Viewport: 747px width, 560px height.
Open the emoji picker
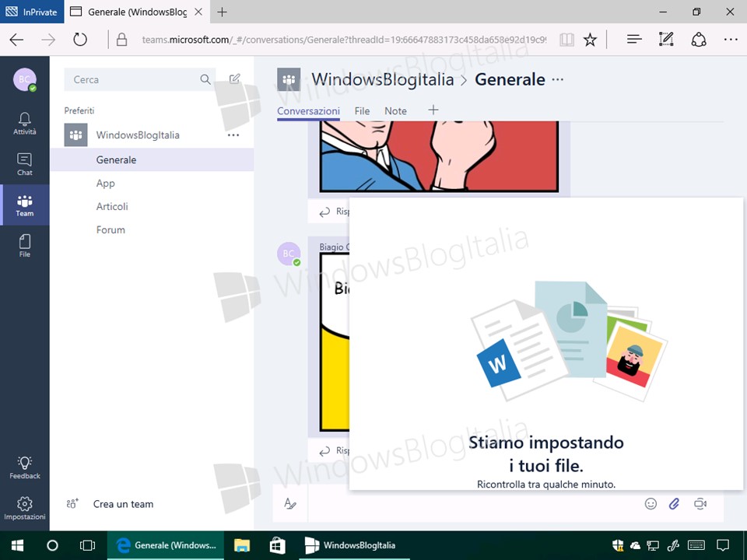pyautogui.click(x=651, y=503)
